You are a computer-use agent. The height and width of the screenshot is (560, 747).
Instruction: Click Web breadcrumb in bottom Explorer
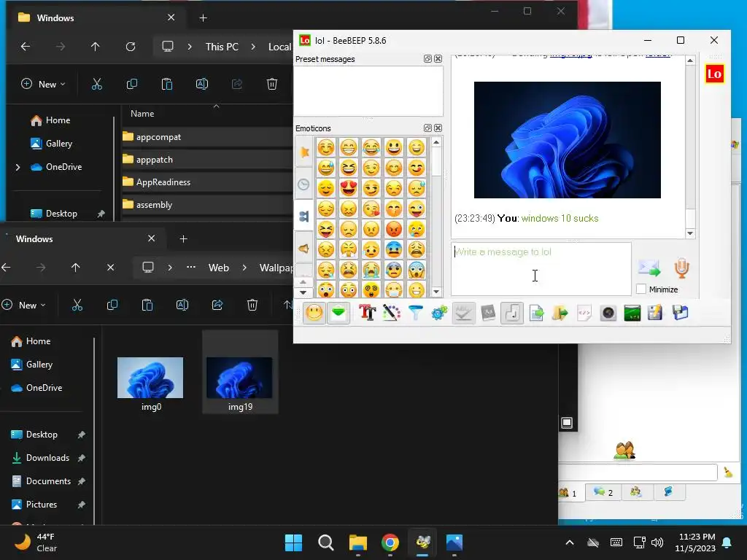[x=219, y=268]
